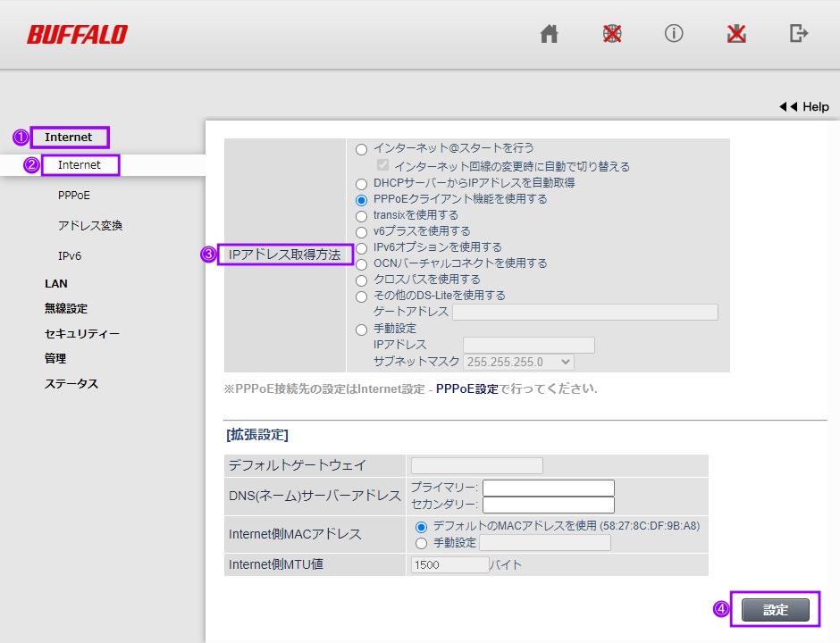Click the ゲートアドレス input field
Screen dimensions: 840x643
[x=585, y=313]
